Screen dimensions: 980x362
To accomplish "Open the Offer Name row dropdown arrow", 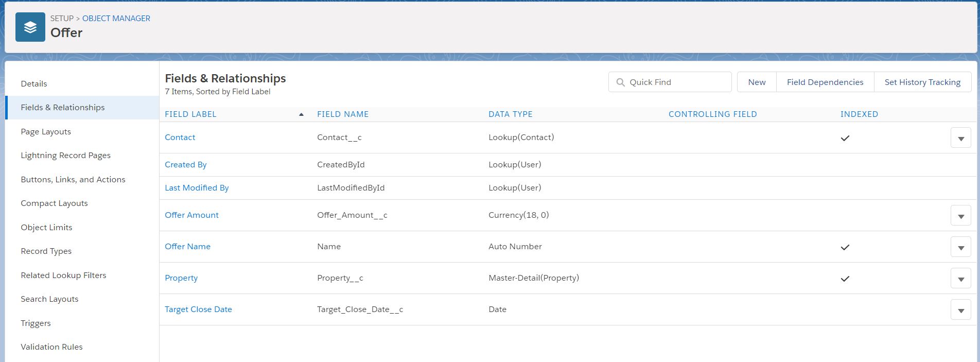I will pos(960,247).
